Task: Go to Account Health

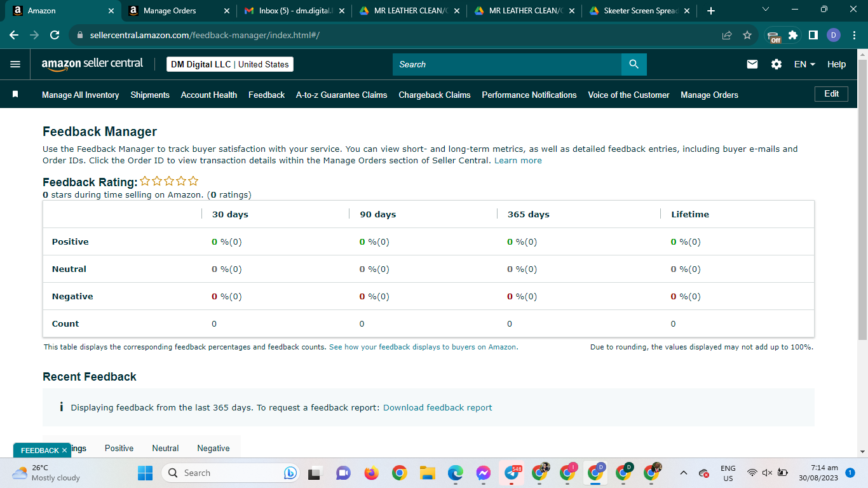Action: coord(209,95)
